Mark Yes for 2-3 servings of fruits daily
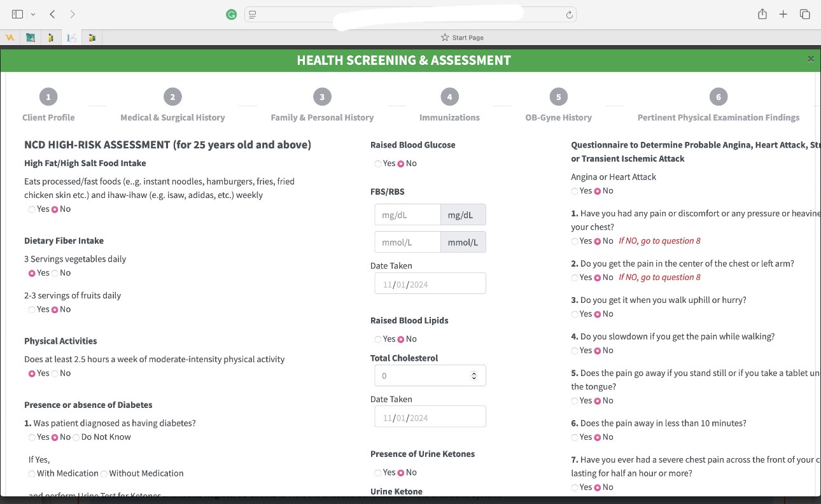821x504 pixels. [x=32, y=310]
